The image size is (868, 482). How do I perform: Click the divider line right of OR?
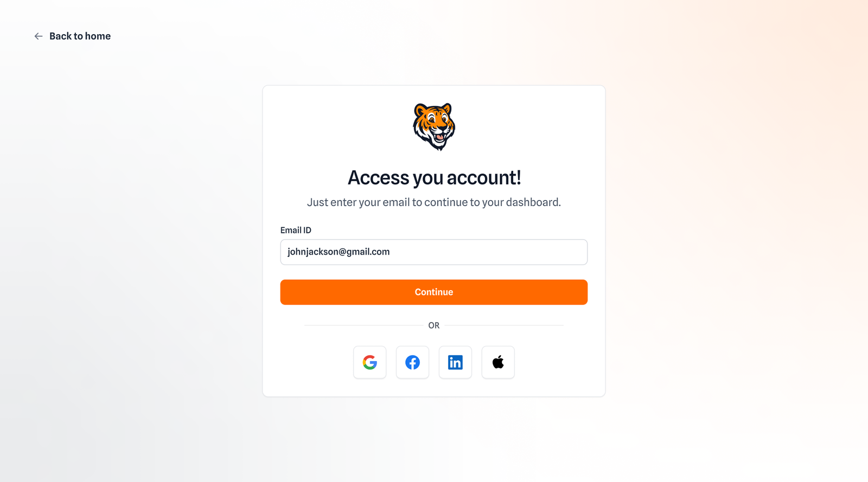(x=505, y=325)
